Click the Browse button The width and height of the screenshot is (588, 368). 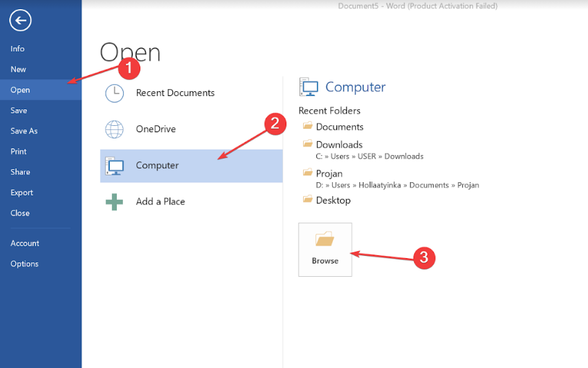(325, 250)
